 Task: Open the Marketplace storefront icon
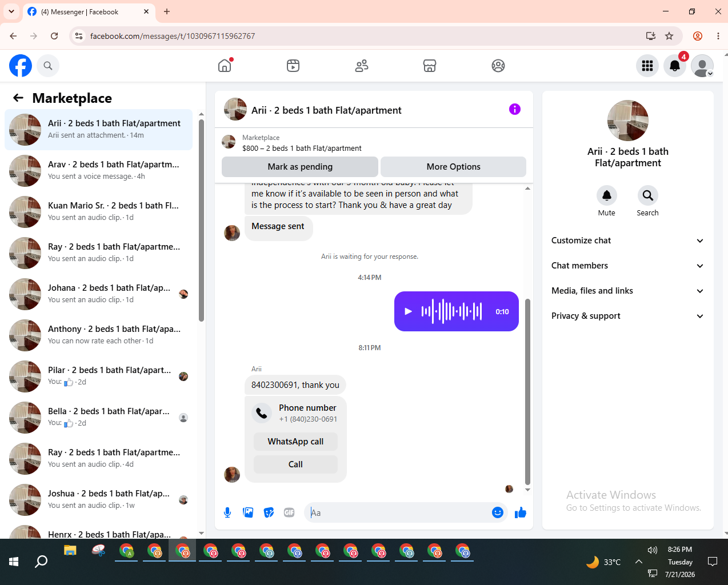pyautogui.click(x=430, y=66)
